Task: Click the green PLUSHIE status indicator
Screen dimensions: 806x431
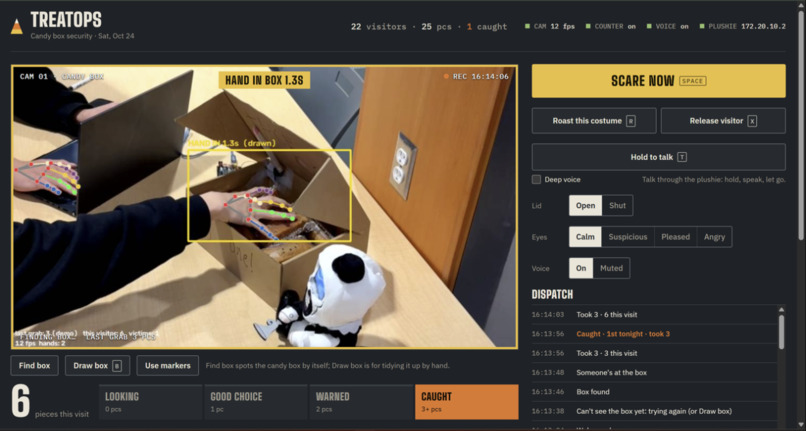Action: (x=702, y=26)
